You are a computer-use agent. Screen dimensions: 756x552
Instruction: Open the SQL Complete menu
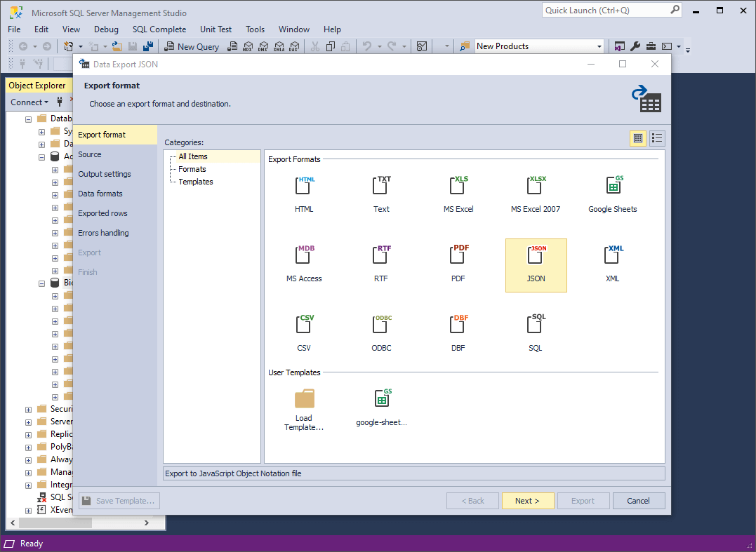(x=159, y=29)
